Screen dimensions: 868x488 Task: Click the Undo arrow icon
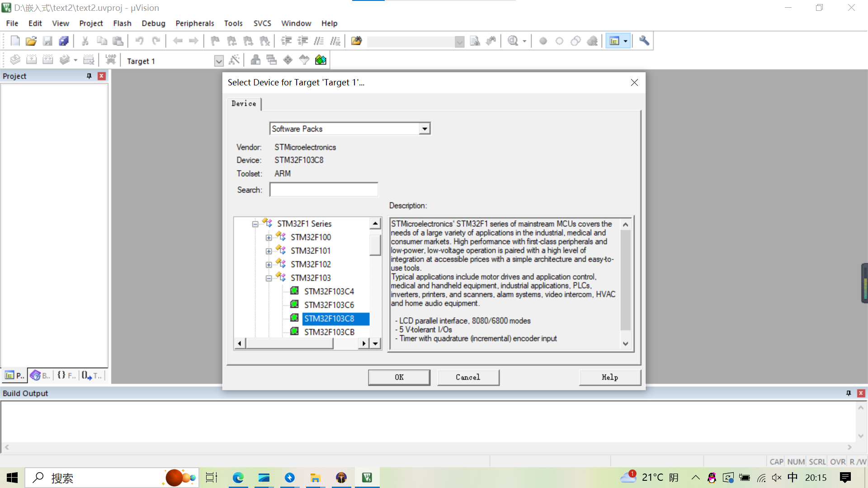[139, 41]
